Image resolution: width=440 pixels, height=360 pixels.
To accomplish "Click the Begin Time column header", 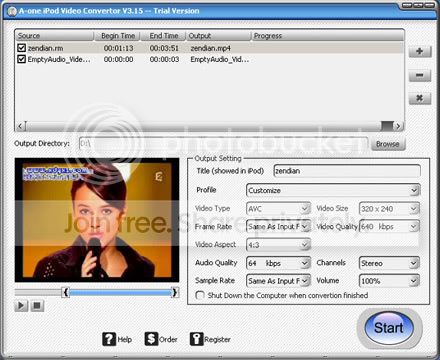I will tap(117, 36).
